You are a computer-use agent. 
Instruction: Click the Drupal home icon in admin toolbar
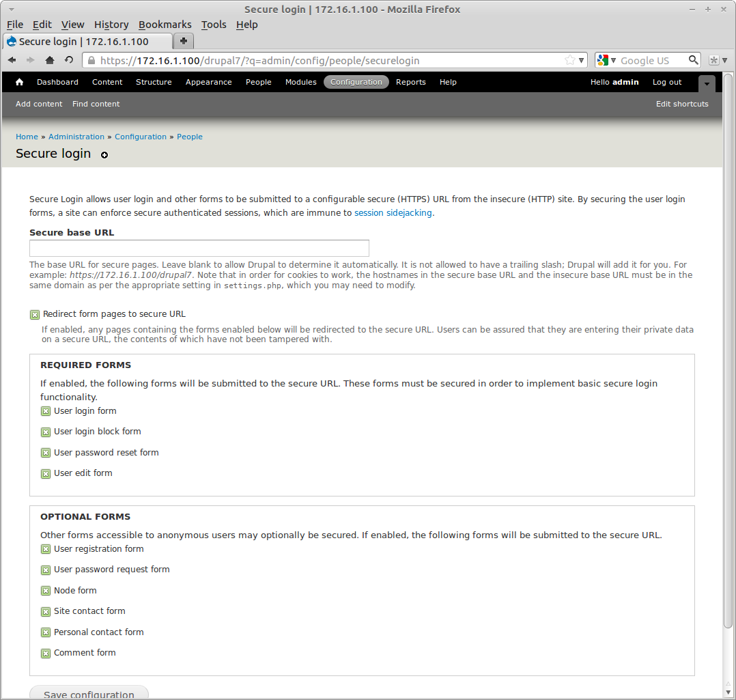point(19,82)
